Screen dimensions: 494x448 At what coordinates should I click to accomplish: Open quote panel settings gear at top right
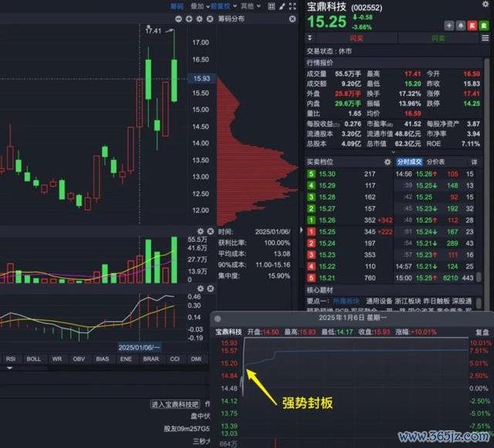click(486, 4)
